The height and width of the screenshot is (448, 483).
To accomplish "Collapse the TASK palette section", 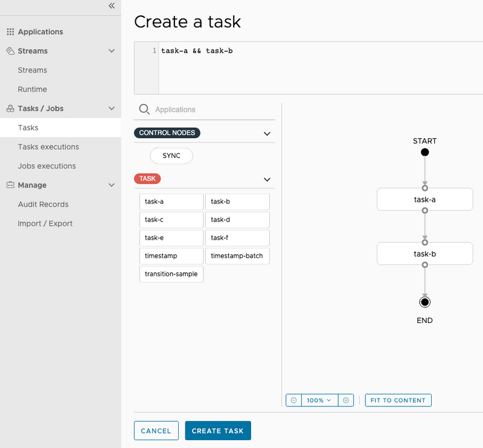I will 267,179.
